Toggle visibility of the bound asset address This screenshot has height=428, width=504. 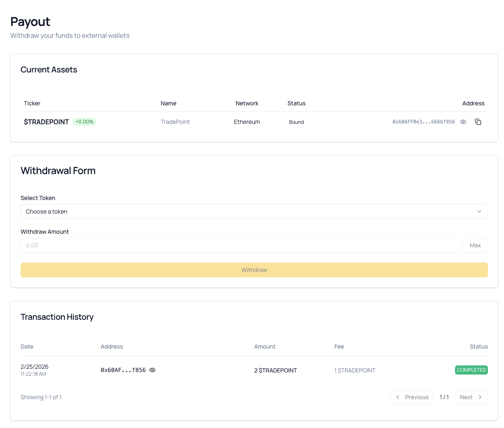[x=463, y=122]
